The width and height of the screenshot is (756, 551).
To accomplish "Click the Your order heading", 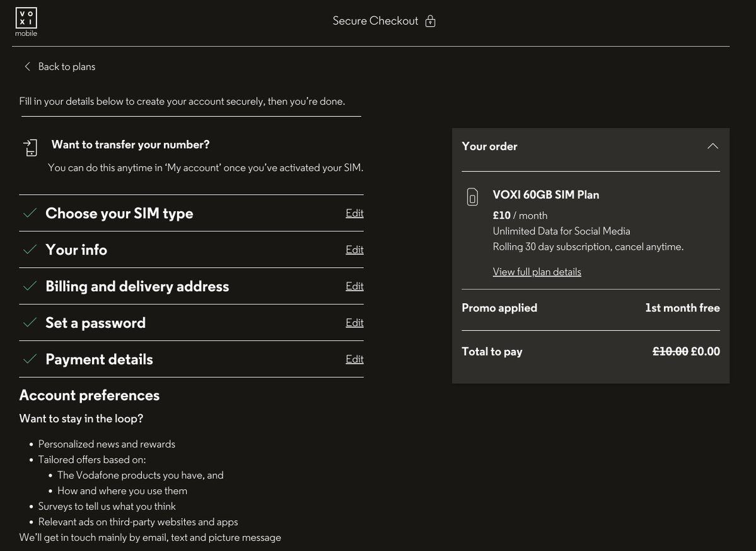I will pyautogui.click(x=489, y=146).
